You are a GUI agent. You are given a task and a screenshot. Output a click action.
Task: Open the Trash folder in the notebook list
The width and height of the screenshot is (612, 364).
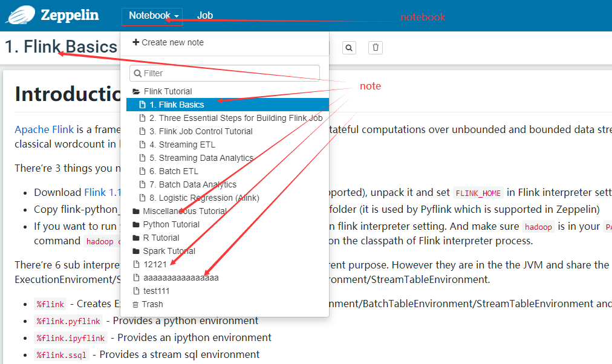[152, 304]
